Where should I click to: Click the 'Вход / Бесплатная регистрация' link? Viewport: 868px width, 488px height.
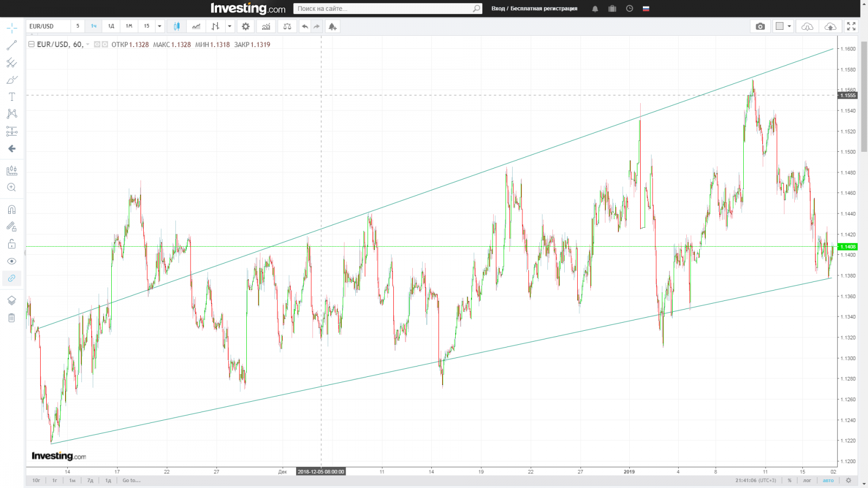point(534,9)
